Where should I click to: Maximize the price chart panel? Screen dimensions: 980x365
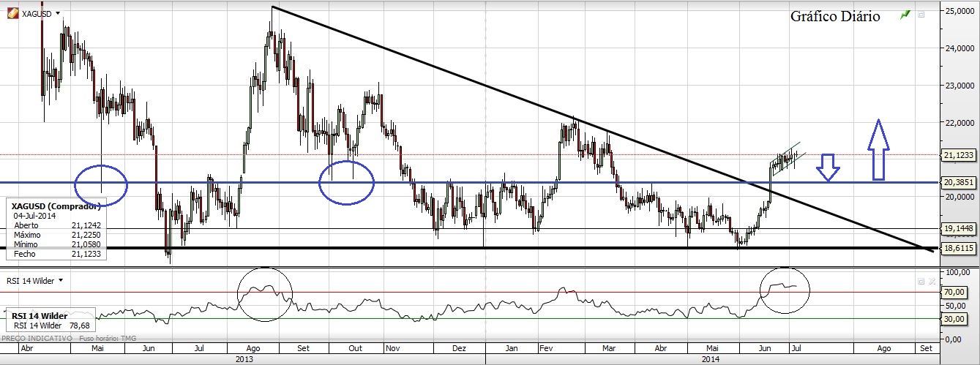pos(921,14)
